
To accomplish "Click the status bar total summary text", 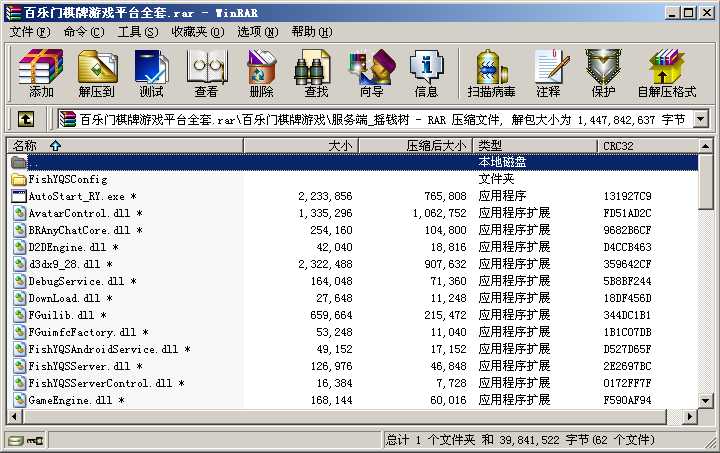I will click(x=520, y=440).
